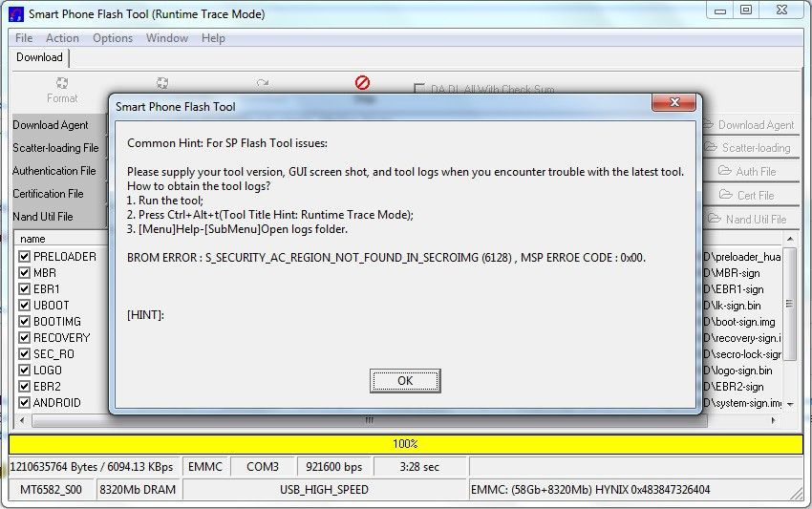The image size is (812, 509).
Task: Open the Options menu
Action: tap(113, 38)
